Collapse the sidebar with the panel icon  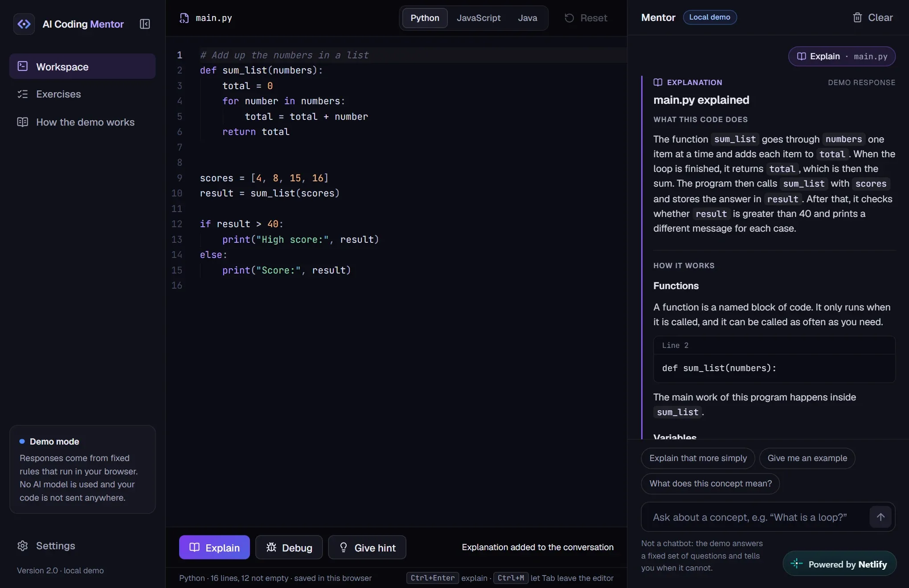coord(145,24)
